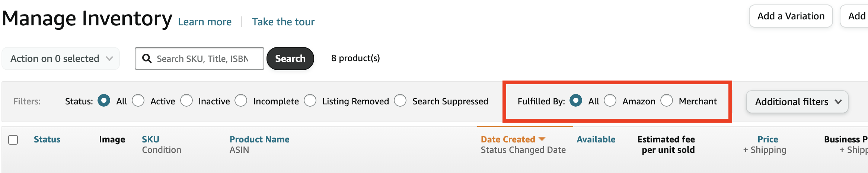Open the Learn more link
Image resolution: width=868 pixels, height=173 pixels.
[x=205, y=22]
